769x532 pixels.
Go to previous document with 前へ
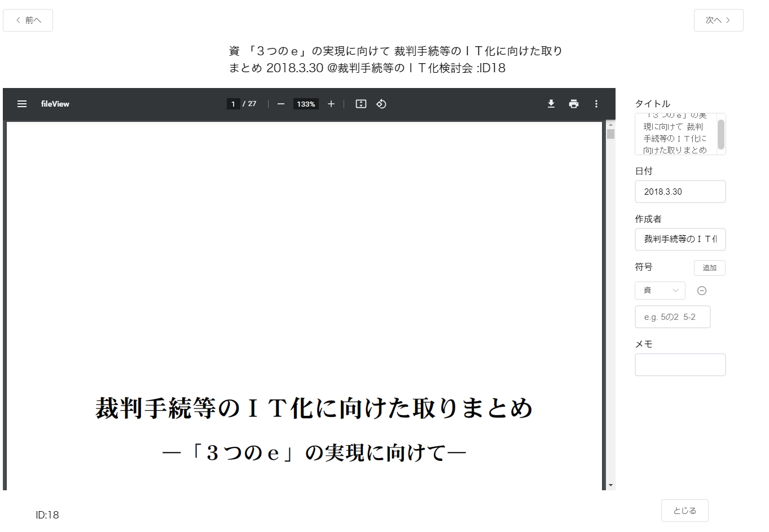click(x=28, y=20)
